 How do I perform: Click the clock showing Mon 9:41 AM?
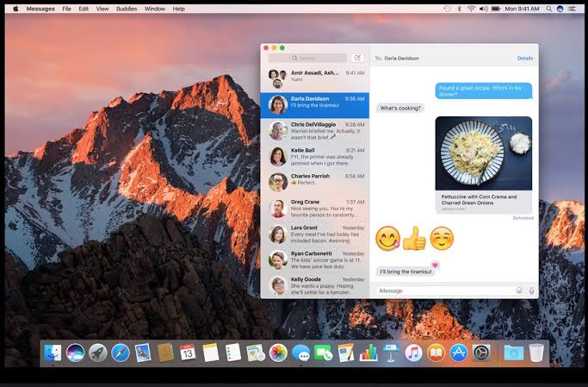pyautogui.click(x=522, y=9)
